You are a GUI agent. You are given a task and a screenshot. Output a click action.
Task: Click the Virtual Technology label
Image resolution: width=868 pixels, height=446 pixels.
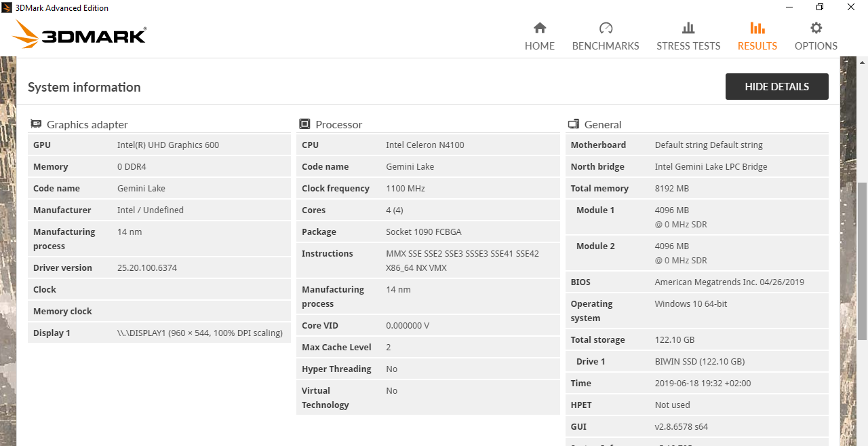(x=325, y=398)
